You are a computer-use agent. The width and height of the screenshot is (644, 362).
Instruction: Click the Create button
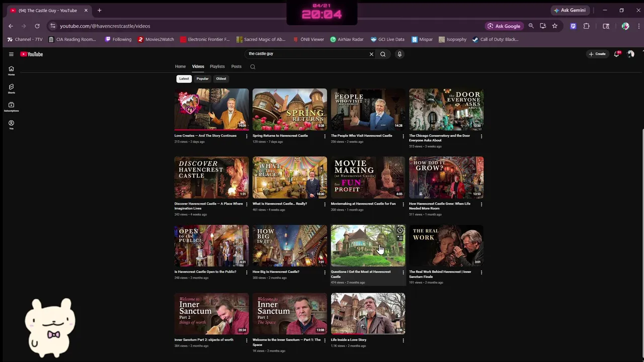coord(597,54)
